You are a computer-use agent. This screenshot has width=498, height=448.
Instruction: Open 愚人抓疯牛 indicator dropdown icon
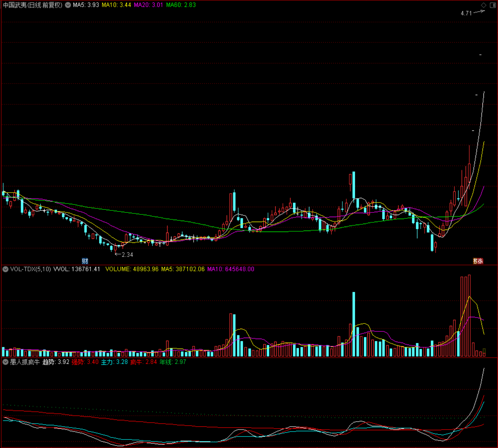coord(5,362)
